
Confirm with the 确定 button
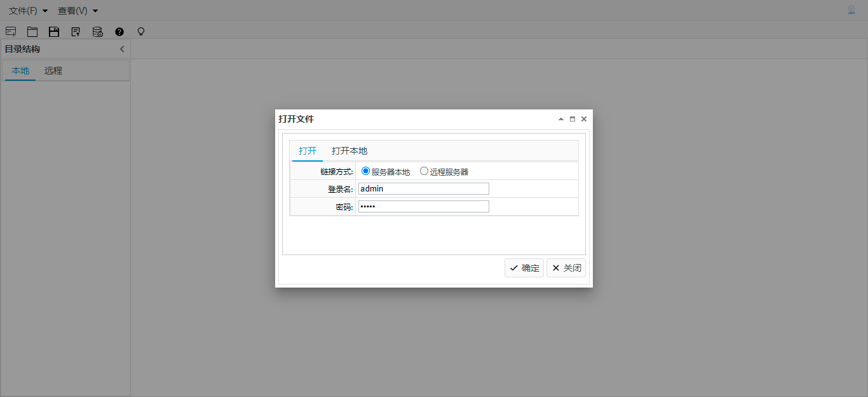524,268
